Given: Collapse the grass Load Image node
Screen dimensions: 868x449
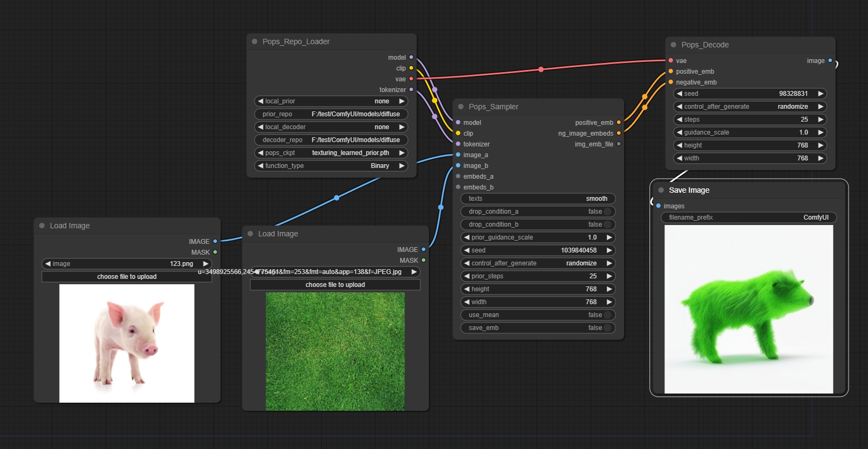Looking at the screenshot, I should click(250, 234).
